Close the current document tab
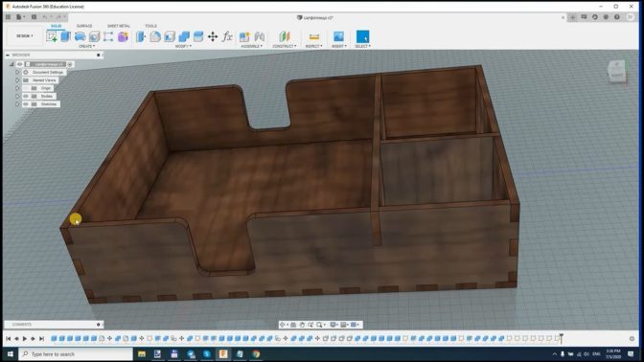The image size is (644, 362). pos(563,17)
